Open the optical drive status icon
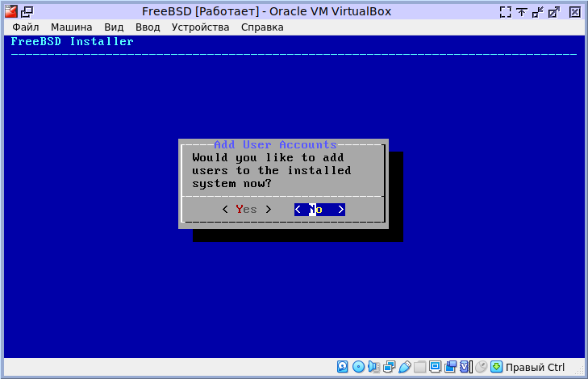Viewport: 588px width, 379px height. pyautogui.click(x=358, y=367)
